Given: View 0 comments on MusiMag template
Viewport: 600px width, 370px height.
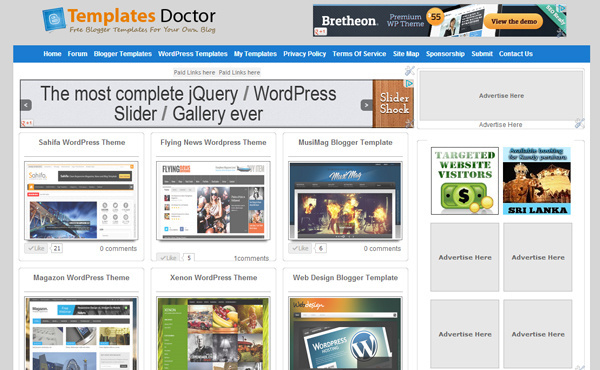Looking at the screenshot, I should click(382, 249).
